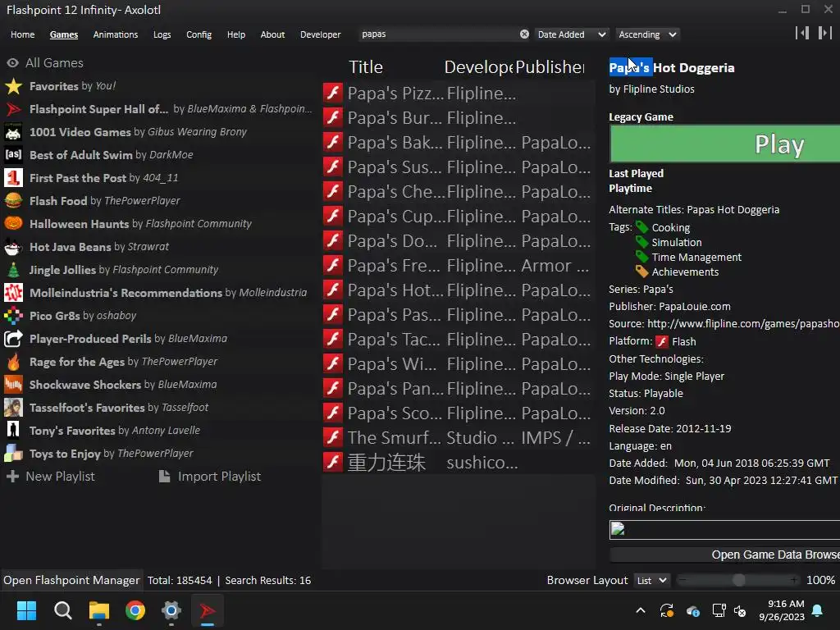
Task: Sort by Developer column header
Action: point(478,67)
